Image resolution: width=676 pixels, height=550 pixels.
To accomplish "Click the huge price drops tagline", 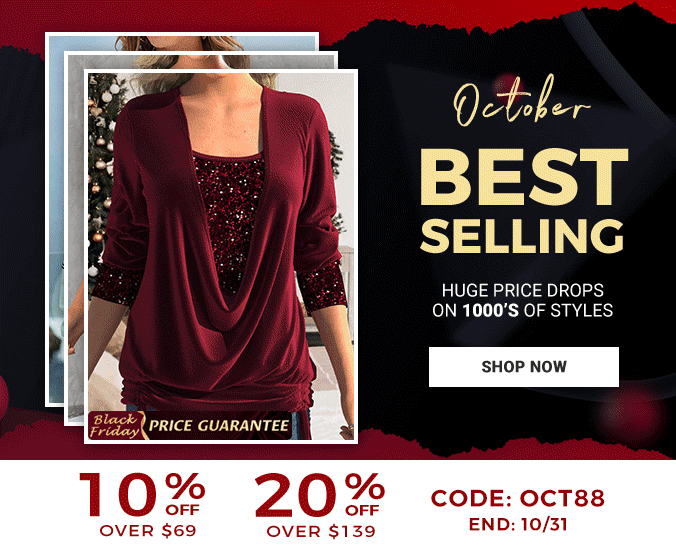I will [x=523, y=300].
